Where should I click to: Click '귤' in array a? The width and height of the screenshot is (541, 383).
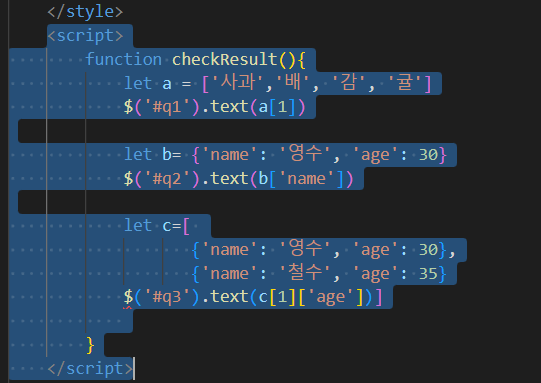point(405,83)
